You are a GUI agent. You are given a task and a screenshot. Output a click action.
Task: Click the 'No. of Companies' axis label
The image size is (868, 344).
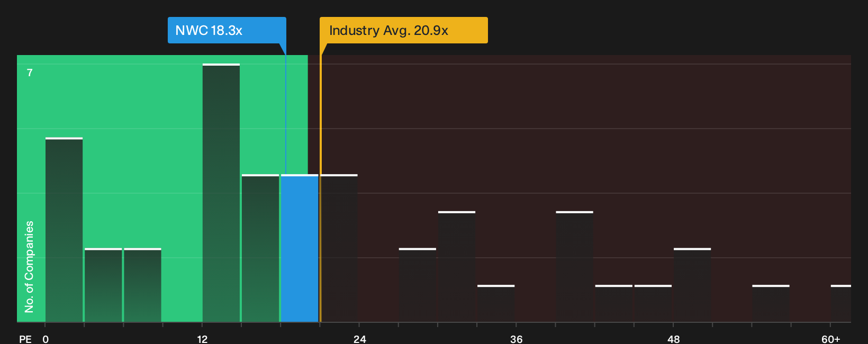(29, 266)
